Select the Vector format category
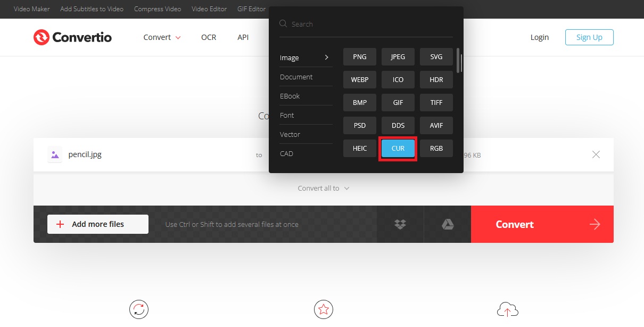Viewport: 644px width, 327px height. 306,134
